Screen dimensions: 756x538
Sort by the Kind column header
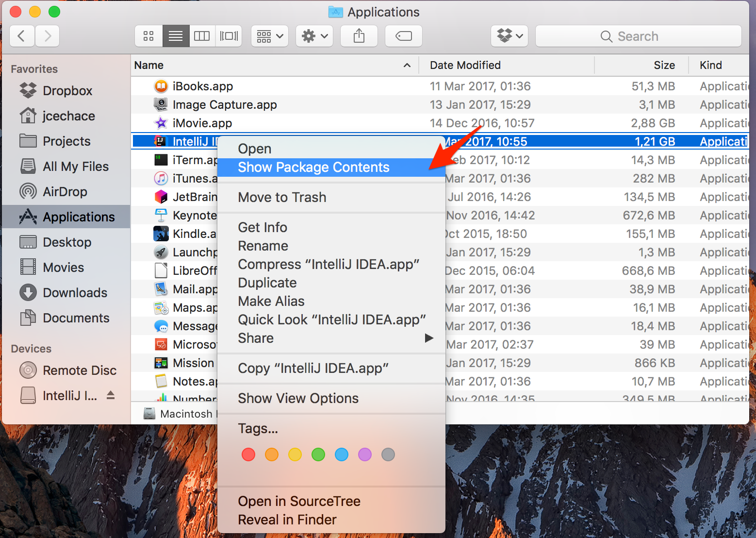coord(719,65)
